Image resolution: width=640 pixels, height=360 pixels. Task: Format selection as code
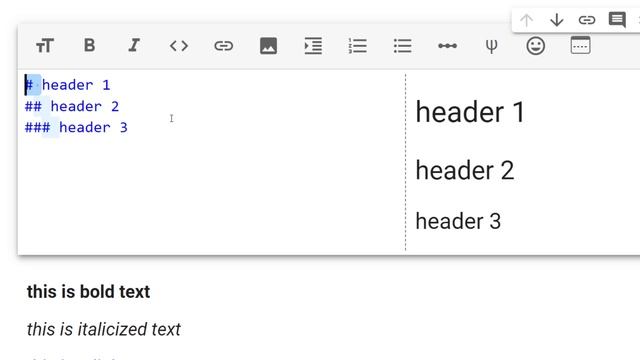[x=179, y=46]
